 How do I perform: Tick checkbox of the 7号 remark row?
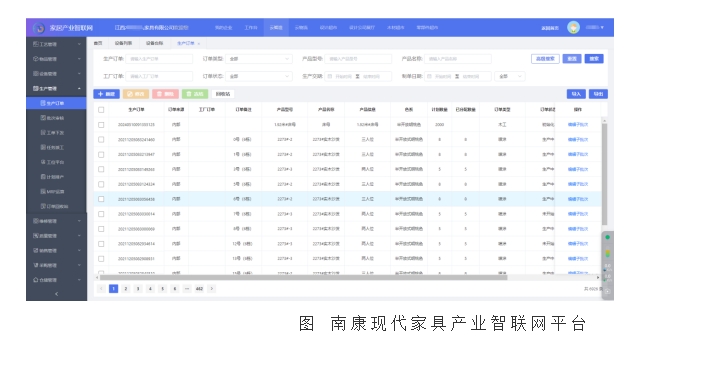click(101, 214)
